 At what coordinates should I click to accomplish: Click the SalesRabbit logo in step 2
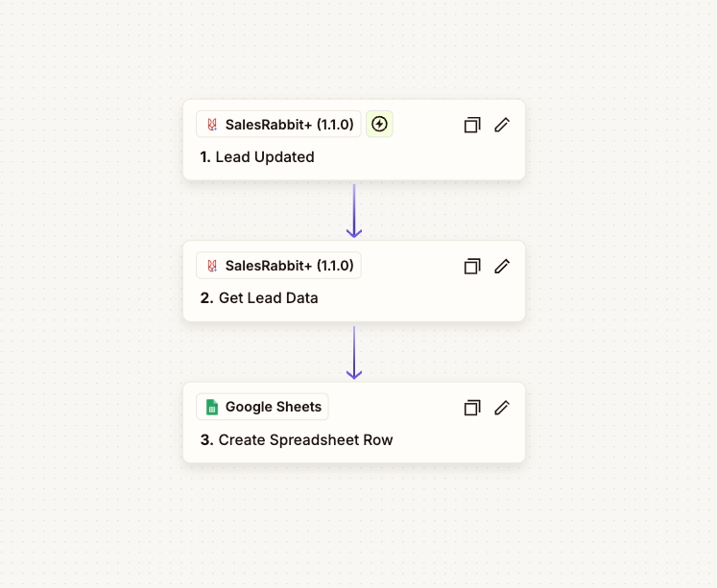(x=212, y=266)
